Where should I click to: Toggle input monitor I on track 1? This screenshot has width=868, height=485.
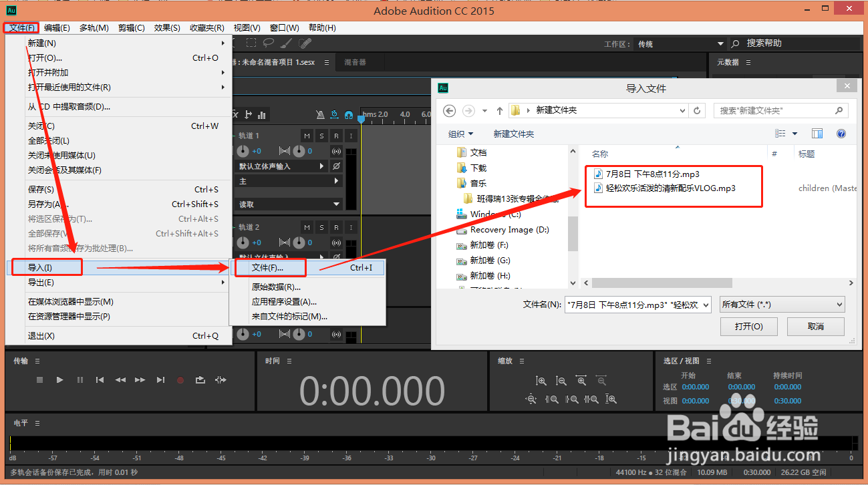(x=351, y=136)
